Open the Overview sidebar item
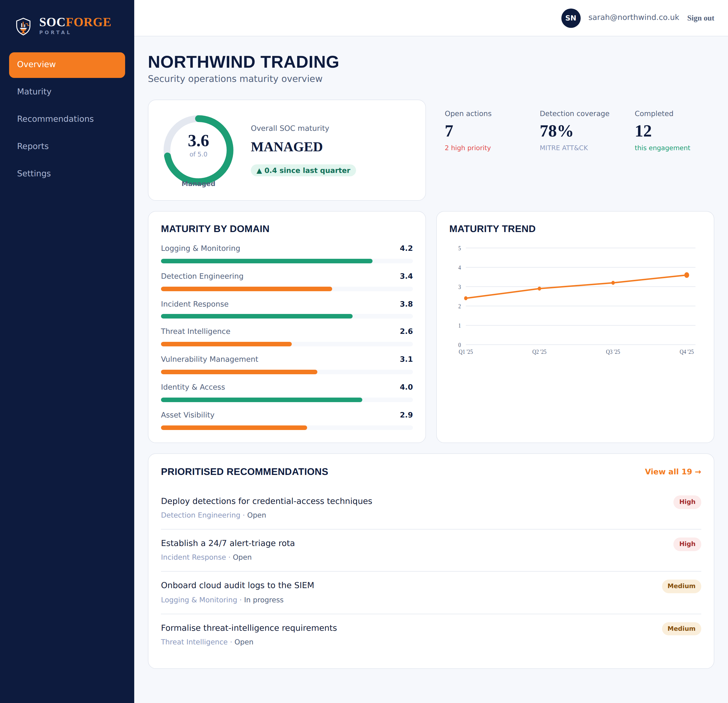 (x=67, y=65)
